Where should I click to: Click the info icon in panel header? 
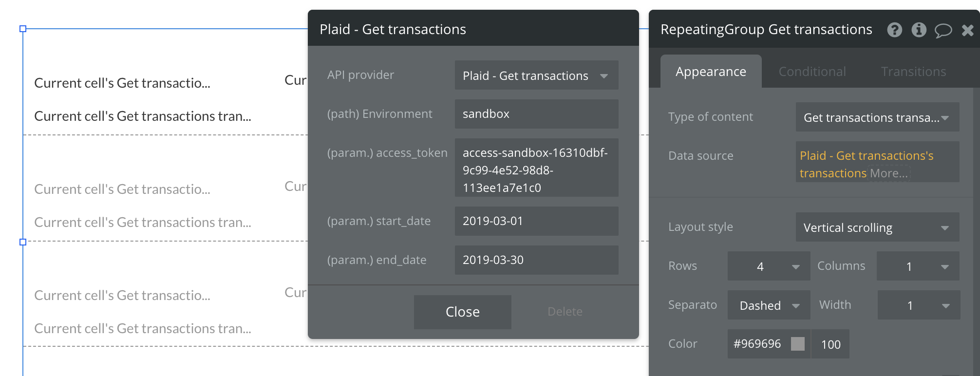(919, 30)
